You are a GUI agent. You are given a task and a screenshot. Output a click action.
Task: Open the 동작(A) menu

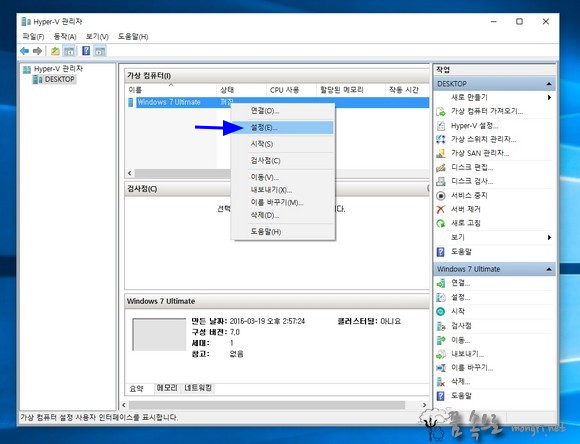(x=65, y=36)
